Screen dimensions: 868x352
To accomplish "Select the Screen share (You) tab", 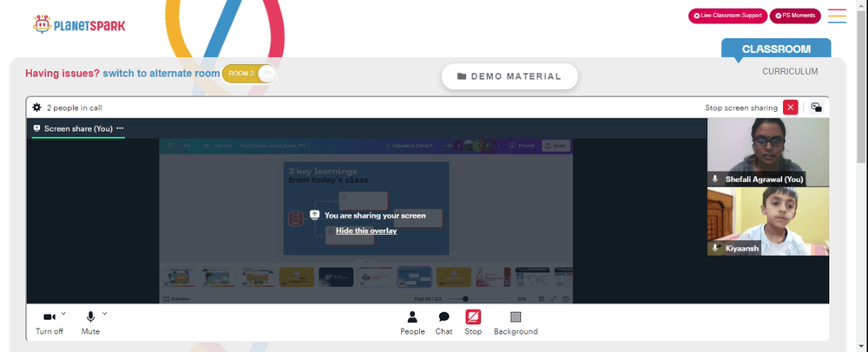I will point(78,128).
